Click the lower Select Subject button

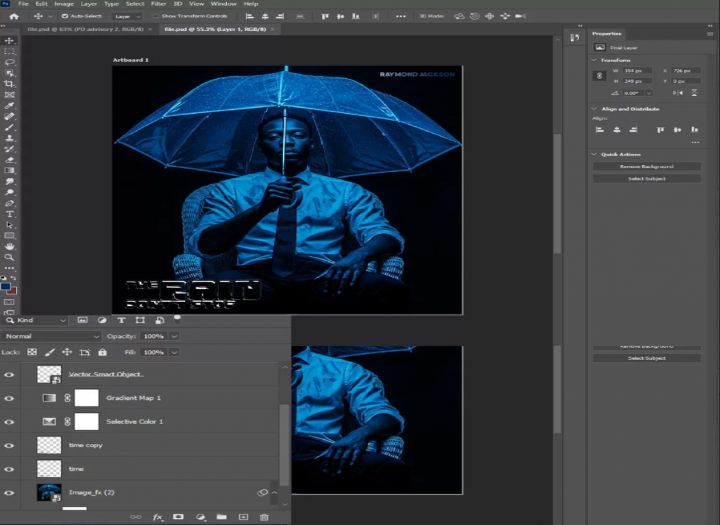647,358
